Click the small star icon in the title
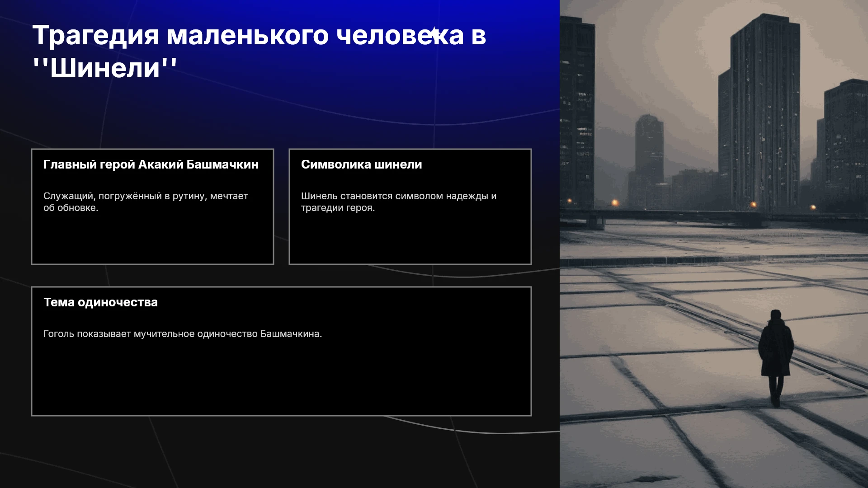868x488 pixels. (434, 34)
